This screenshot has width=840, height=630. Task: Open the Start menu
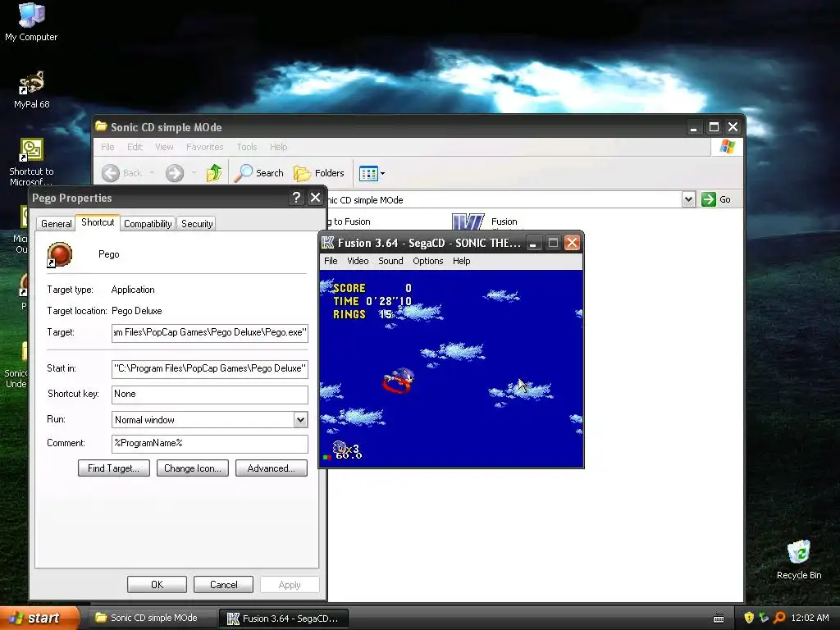[39, 619]
